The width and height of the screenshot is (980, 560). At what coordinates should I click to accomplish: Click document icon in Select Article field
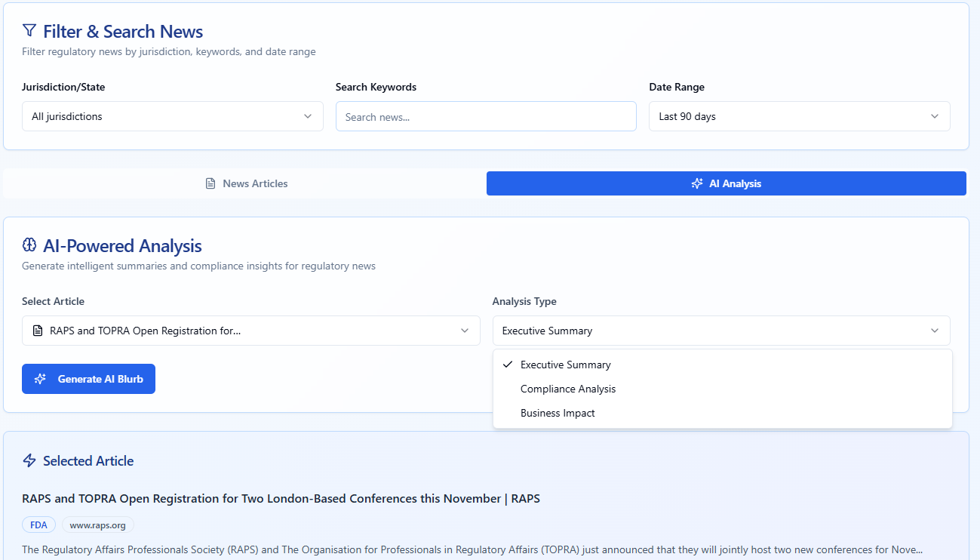[38, 331]
